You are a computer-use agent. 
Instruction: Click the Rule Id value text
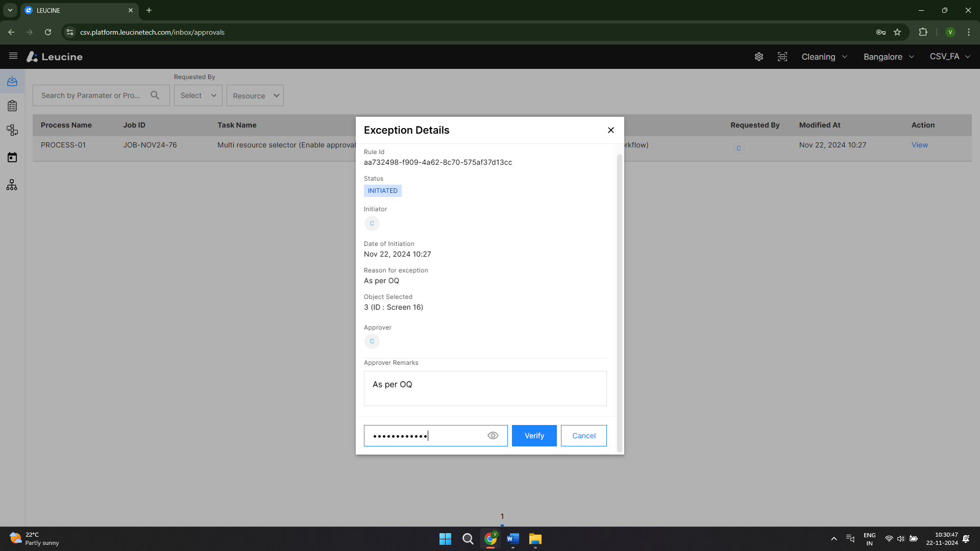[438, 162]
